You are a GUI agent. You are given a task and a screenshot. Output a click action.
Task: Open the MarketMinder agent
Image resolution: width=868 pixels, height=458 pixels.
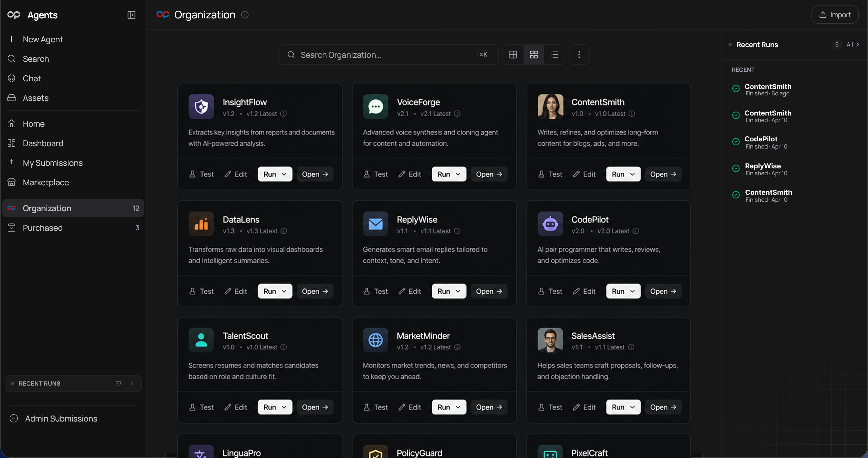(489, 407)
